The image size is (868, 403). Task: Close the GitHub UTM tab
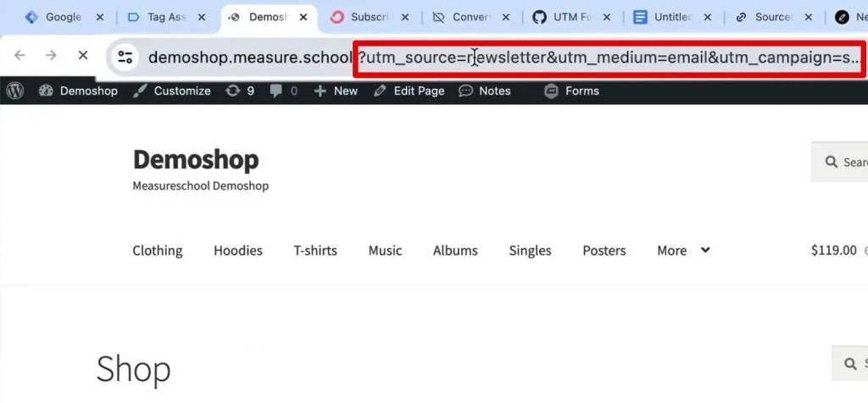pos(607,17)
